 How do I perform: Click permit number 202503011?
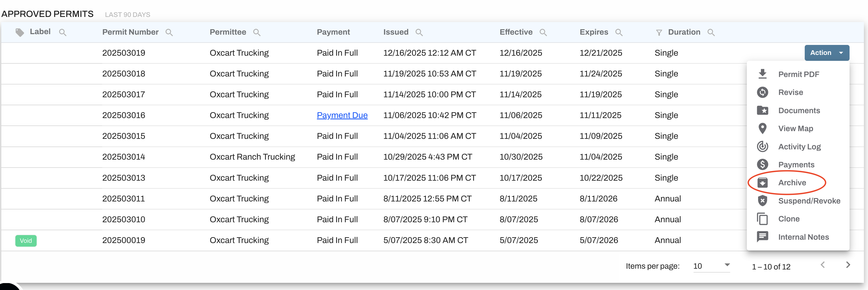point(124,199)
